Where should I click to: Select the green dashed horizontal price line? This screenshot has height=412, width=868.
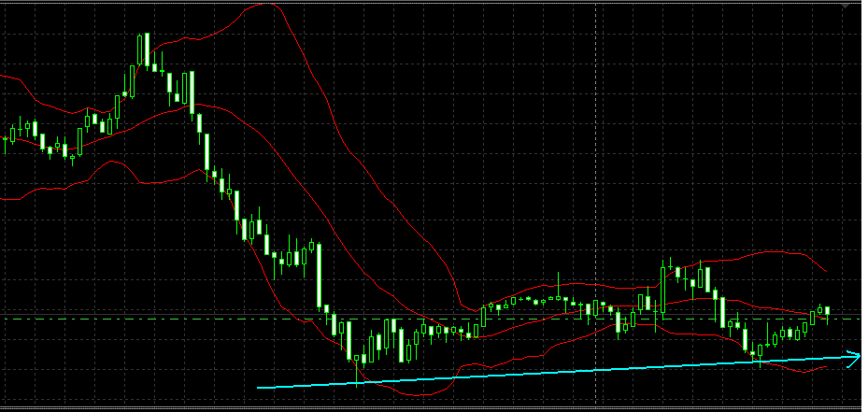(x=431, y=319)
